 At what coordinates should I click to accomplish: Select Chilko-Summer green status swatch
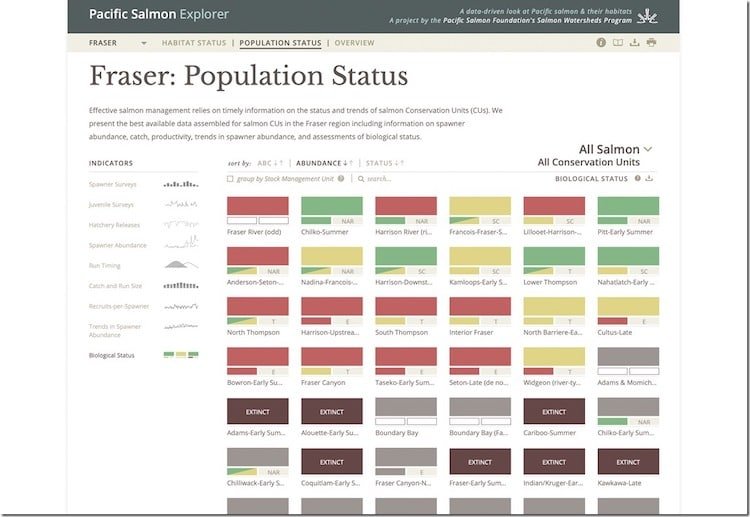pyautogui.click(x=332, y=206)
